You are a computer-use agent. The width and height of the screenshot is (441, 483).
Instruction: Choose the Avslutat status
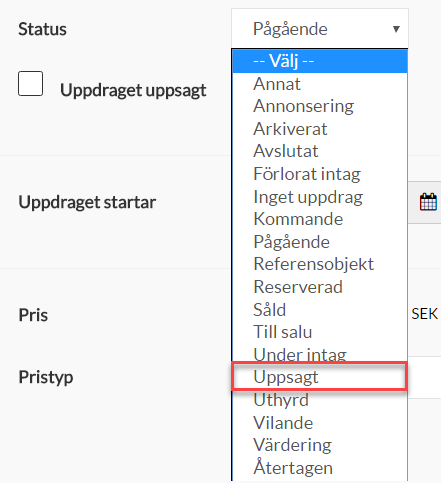point(320,151)
